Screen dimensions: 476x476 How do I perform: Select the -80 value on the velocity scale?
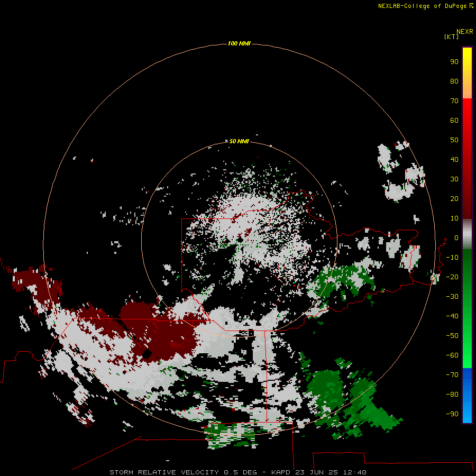coord(452,395)
